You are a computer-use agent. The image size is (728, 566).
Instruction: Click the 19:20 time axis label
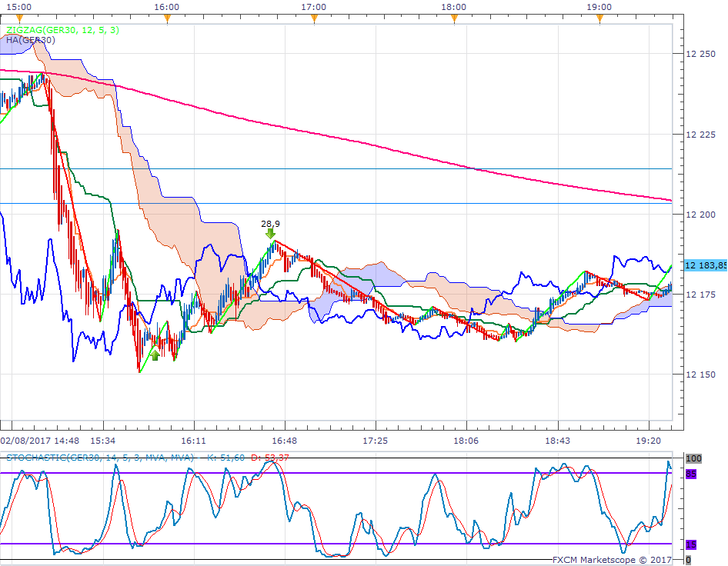pos(648,441)
